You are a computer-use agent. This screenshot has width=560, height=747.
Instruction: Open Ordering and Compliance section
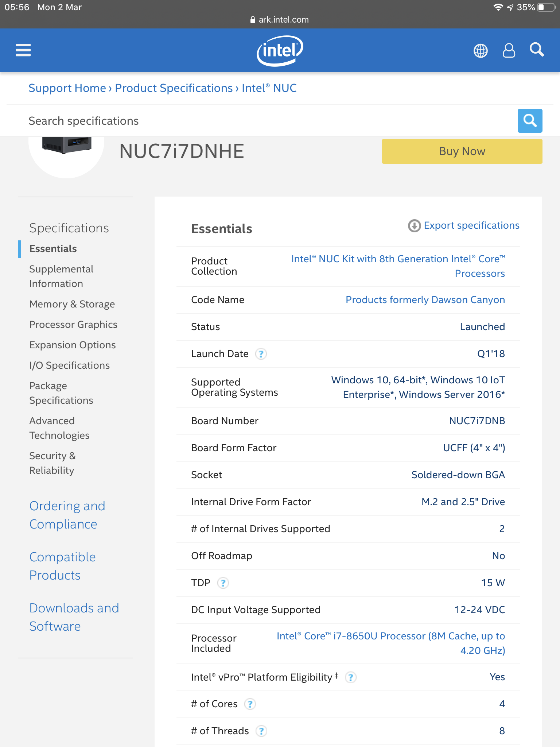click(x=67, y=515)
